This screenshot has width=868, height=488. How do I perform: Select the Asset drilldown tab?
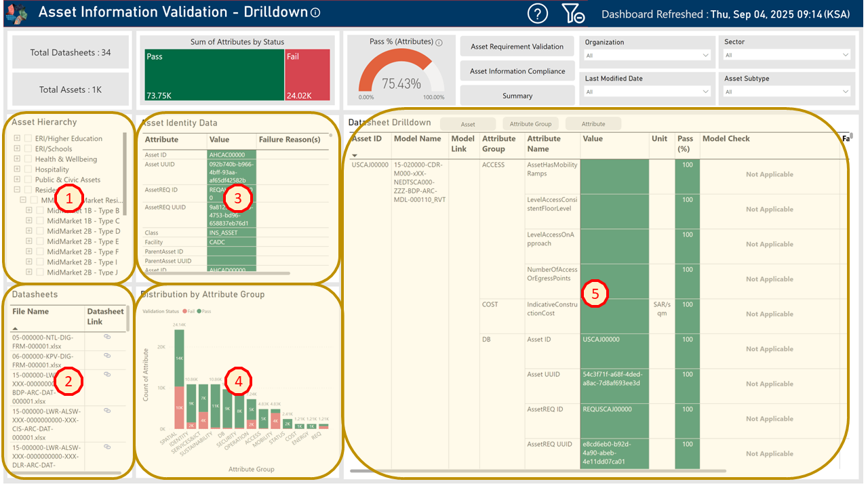pos(468,124)
